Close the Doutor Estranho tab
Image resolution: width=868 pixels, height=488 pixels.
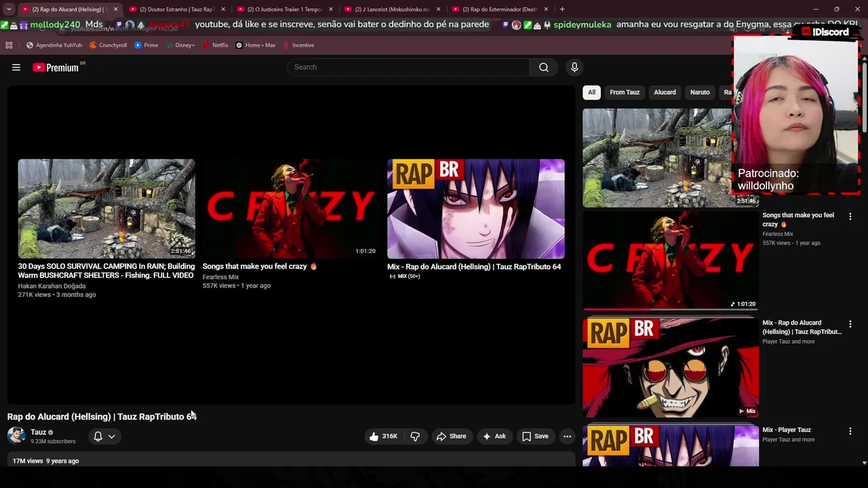(223, 9)
